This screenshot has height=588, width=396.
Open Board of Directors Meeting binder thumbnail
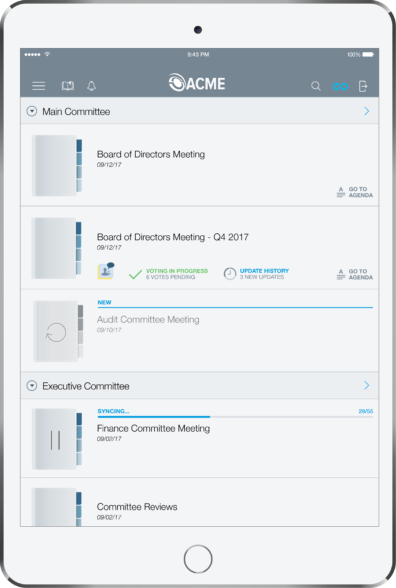57,165
